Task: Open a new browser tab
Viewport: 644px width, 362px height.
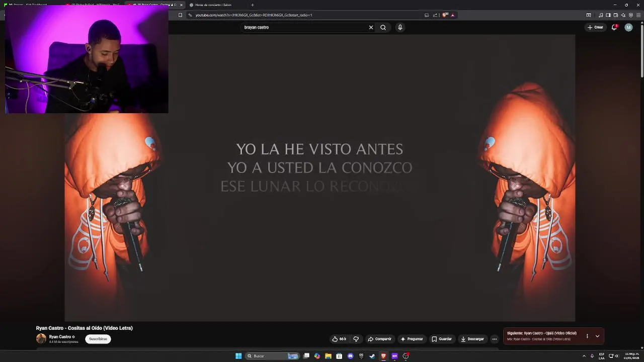Action: pyautogui.click(x=253, y=5)
